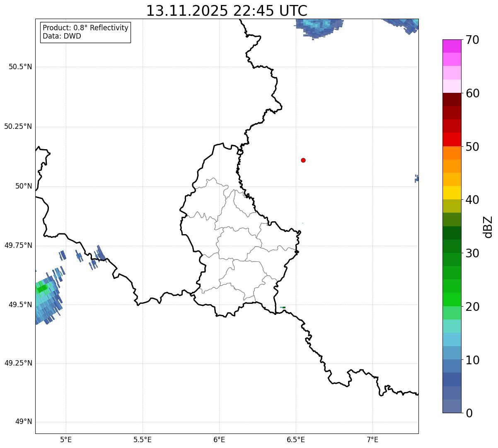Click the dBZ colorbar label

[x=488, y=227]
